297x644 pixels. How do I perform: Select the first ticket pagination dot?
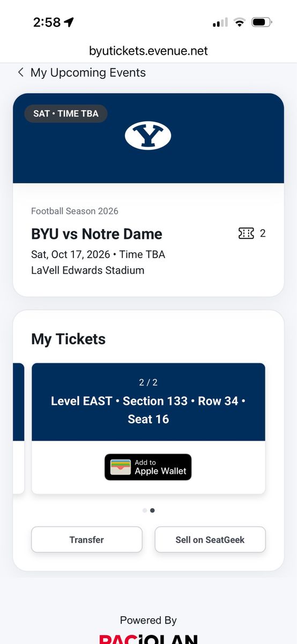pos(145,510)
